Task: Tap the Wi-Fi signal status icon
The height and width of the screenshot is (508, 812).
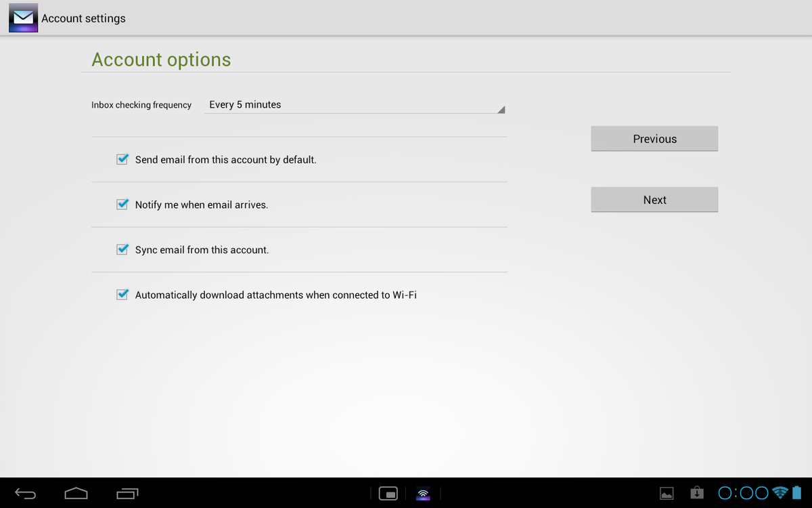Action: [x=780, y=492]
